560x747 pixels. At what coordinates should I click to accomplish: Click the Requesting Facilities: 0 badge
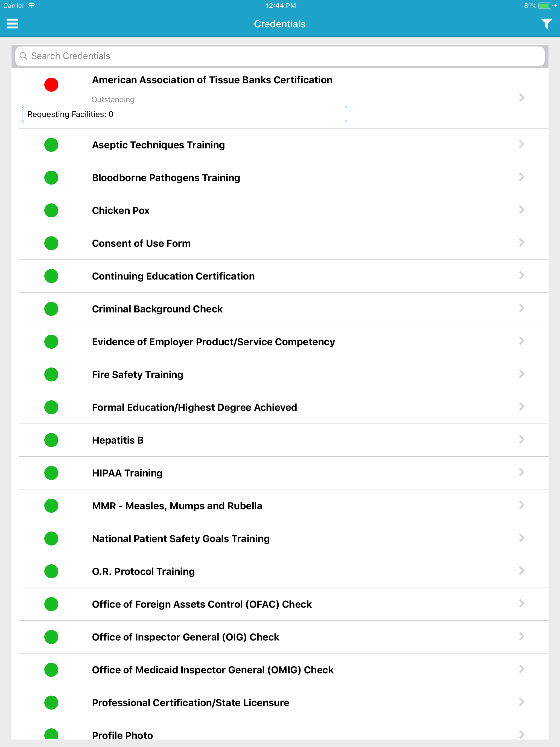tap(184, 114)
